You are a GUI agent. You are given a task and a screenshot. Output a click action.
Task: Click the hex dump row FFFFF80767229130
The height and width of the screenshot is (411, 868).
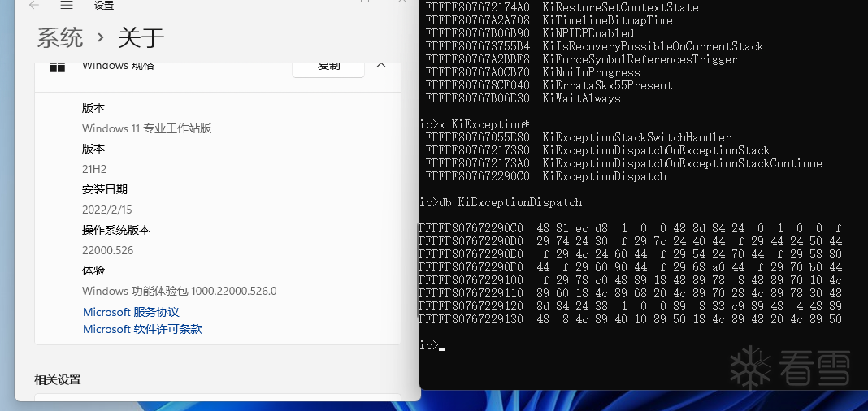[x=631, y=319]
